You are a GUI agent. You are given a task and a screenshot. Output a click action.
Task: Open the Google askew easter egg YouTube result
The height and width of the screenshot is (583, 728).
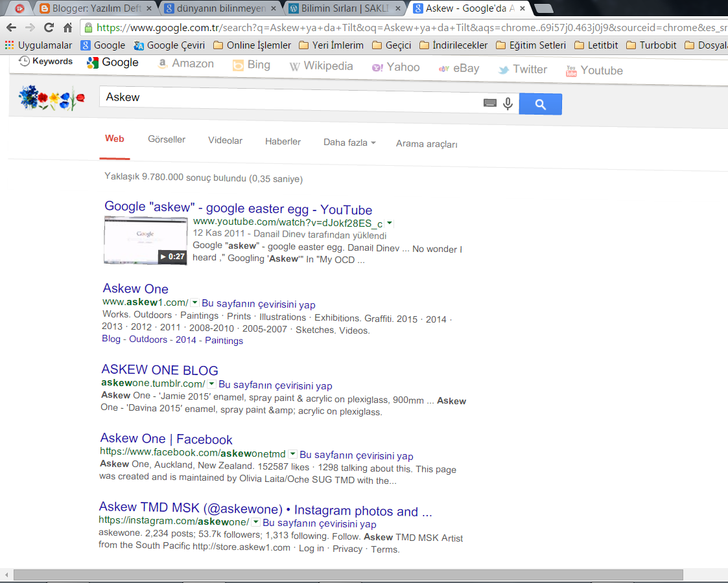pos(238,208)
